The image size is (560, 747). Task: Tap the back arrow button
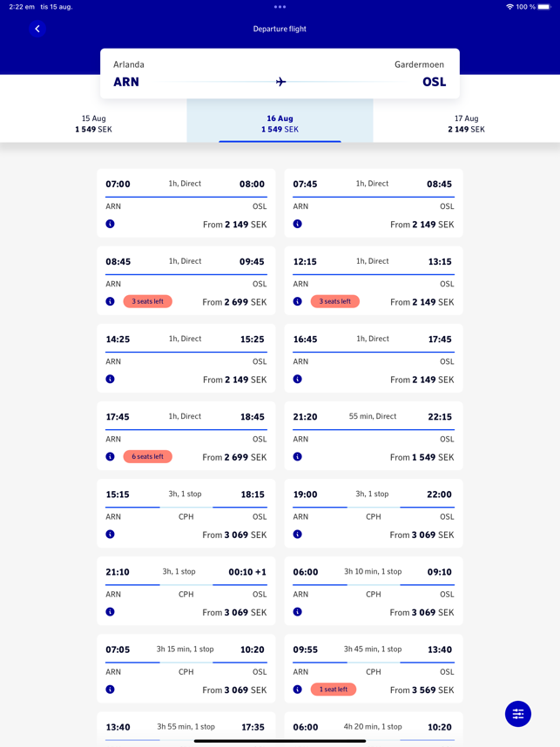(37, 29)
